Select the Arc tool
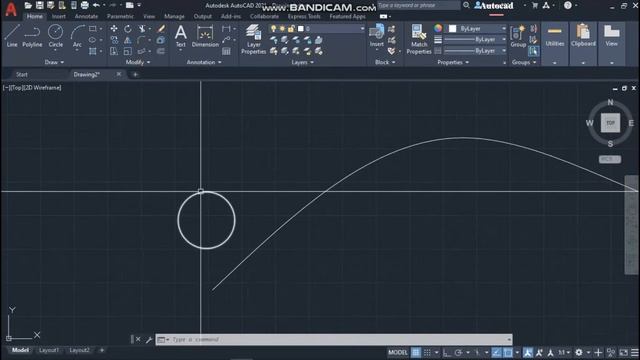The width and height of the screenshot is (640, 360). coord(77,36)
